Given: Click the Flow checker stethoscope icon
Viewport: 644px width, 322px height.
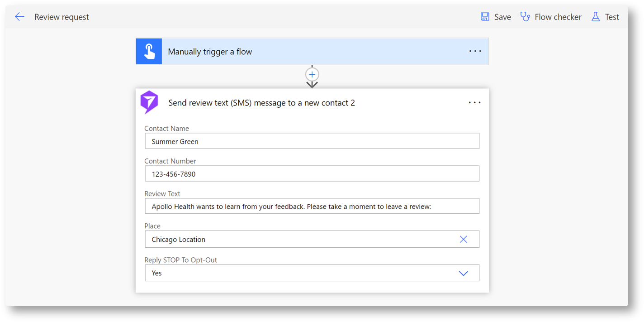Looking at the screenshot, I should click(525, 17).
